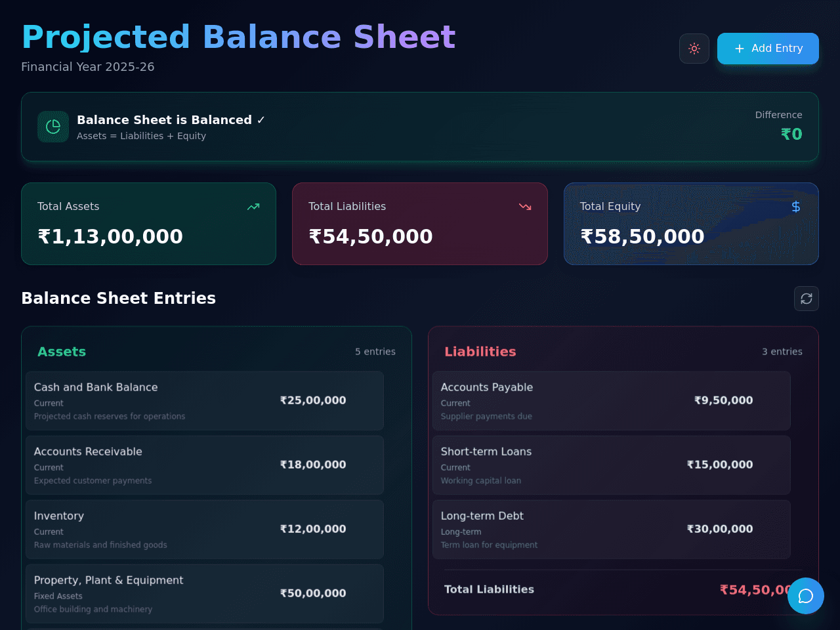
Task: Click the Difference ₹0 value
Action: (791, 135)
